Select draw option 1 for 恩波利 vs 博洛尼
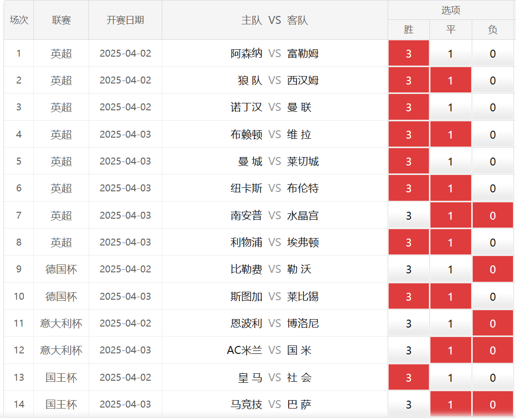The width and height of the screenshot is (516, 420). [450, 323]
